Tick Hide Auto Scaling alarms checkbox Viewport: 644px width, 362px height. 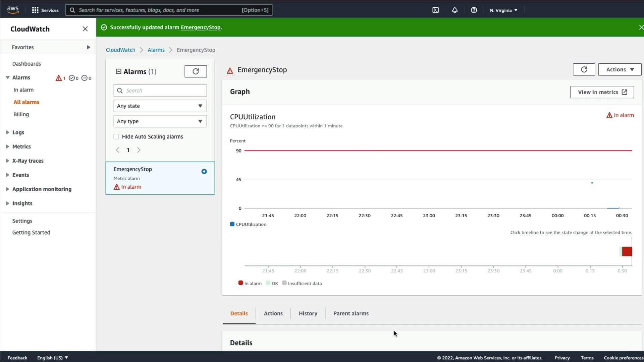click(116, 137)
